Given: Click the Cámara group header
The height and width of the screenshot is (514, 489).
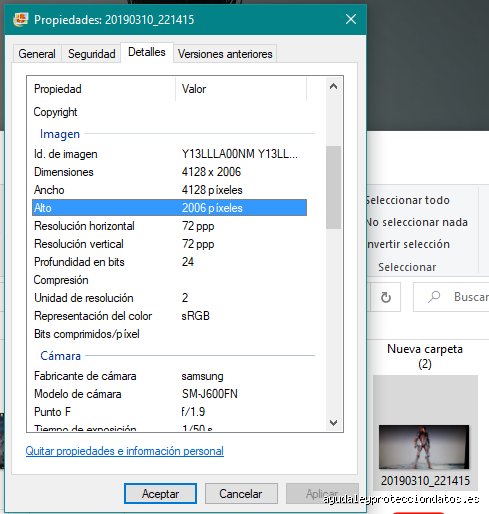Looking at the screenshot, I should pos(61,356).
